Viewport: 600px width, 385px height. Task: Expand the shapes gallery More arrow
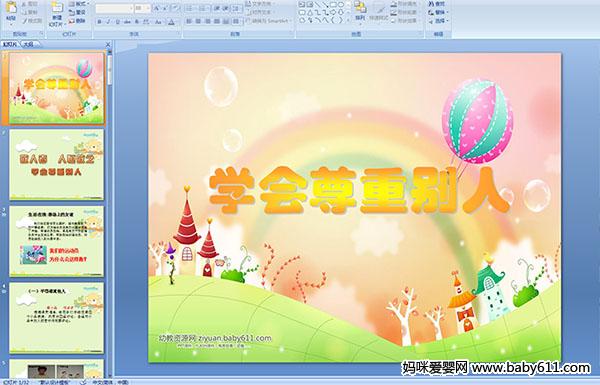point(347,20)
